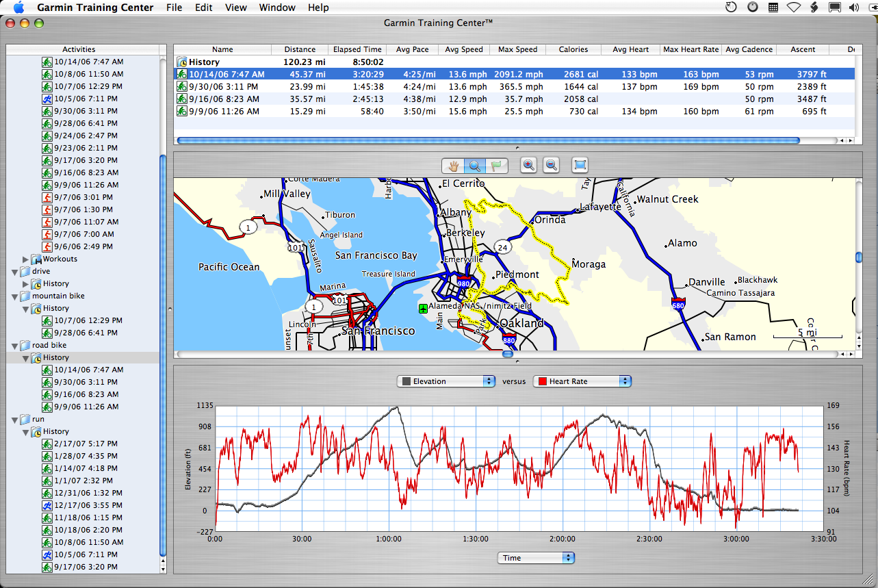
Task: Expand the Workouts folder
Action: (x=26, y=259)
